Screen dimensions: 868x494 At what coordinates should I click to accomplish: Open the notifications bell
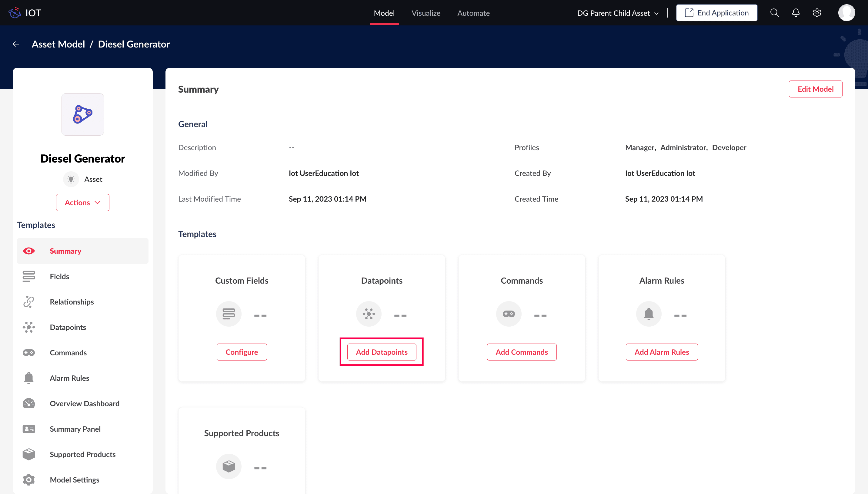pos(796,13)
